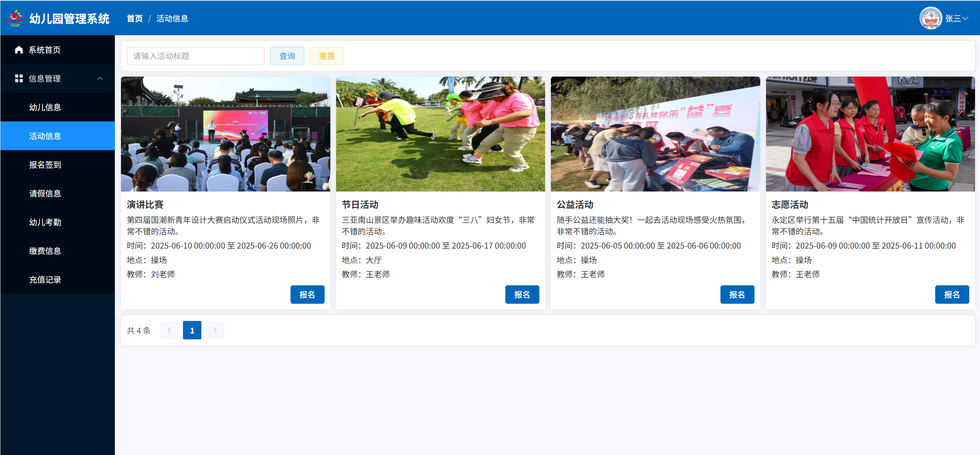980x455 pixels.
Task: Click 报名 on the 志愿活动 card
Action: point(952,295)
